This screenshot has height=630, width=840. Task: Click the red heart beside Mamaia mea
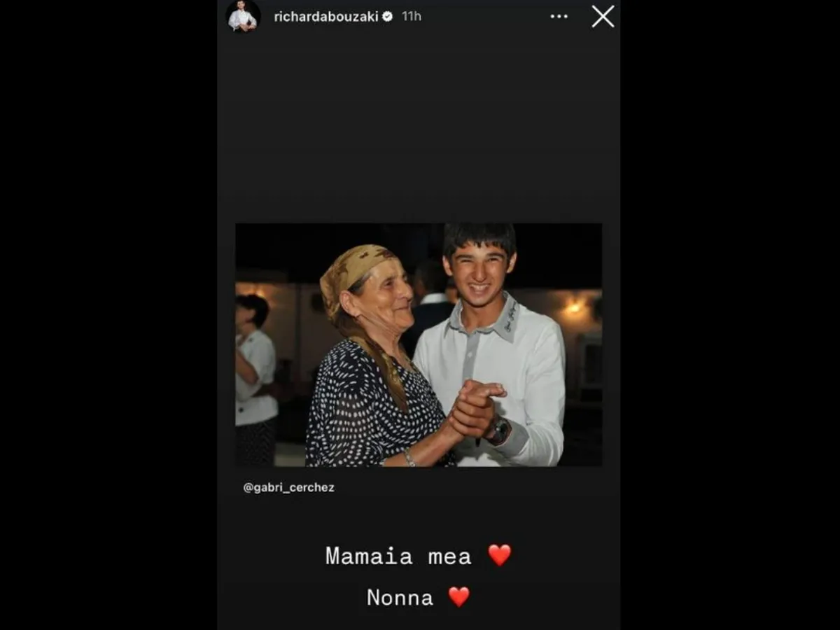click(x=500, y=555)
